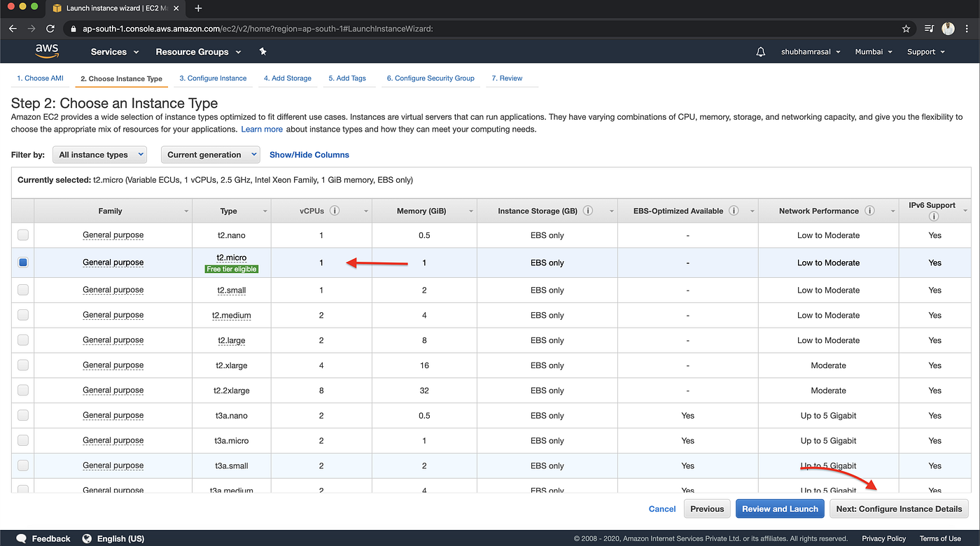This screenshot has height=546, width=980.
Task: Select the t2.large instance checkbox
Action: pos(23,340)
